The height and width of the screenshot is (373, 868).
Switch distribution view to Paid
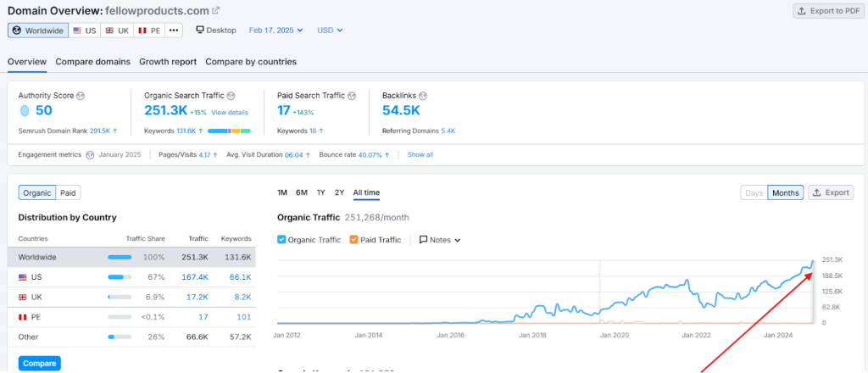[68, 193]
